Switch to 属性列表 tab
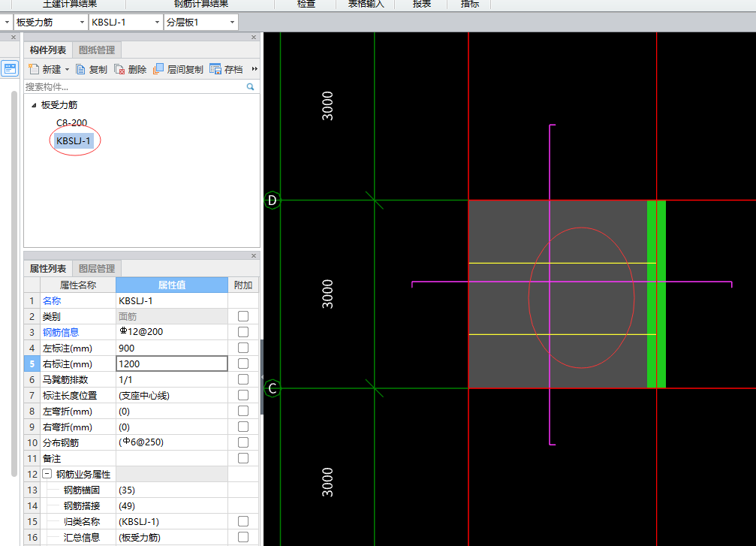 (48, 269)
